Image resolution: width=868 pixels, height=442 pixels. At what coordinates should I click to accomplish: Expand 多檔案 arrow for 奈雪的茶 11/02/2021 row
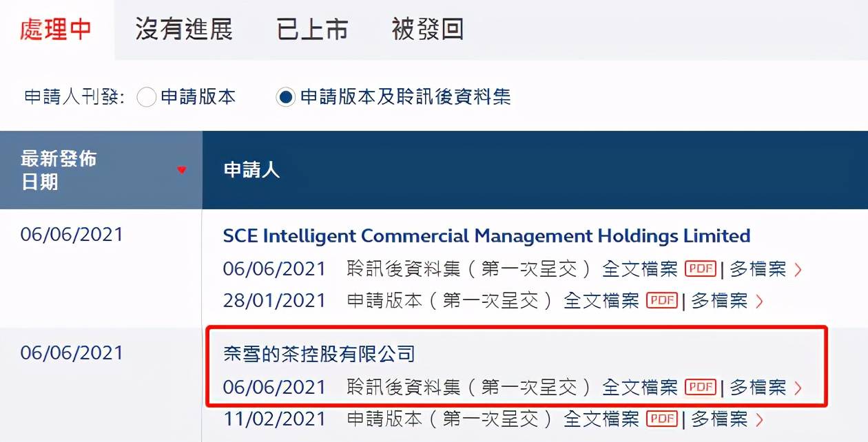click(x=760, y=419)
